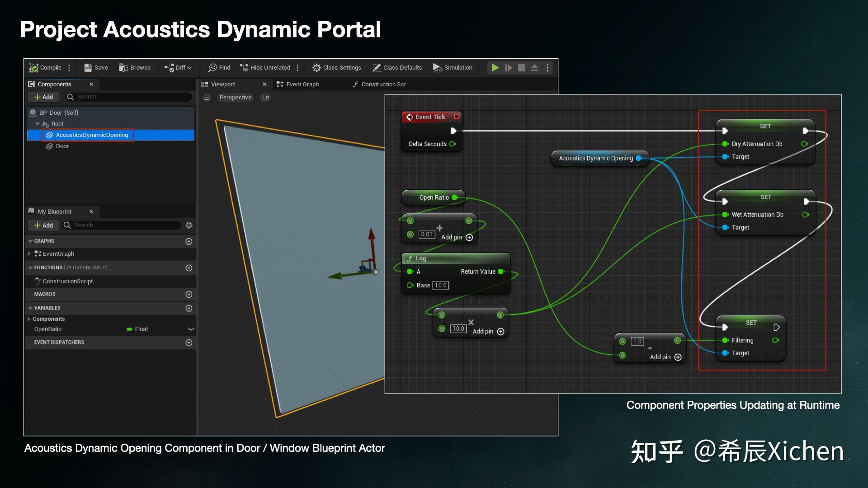The width and height of the screenshot is (868, 488).
Task: Select the AcousticsDynamicOpening component
Action: coord(91,135)
